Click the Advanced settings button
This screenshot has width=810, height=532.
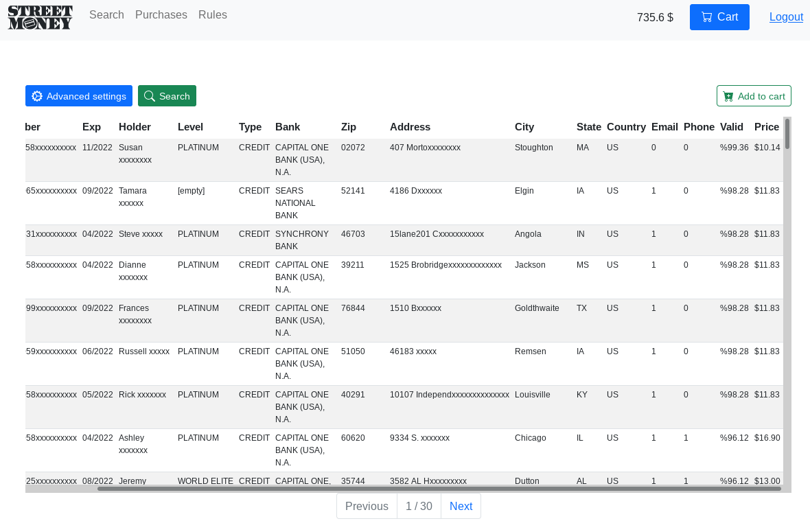(x=78, y=95)
